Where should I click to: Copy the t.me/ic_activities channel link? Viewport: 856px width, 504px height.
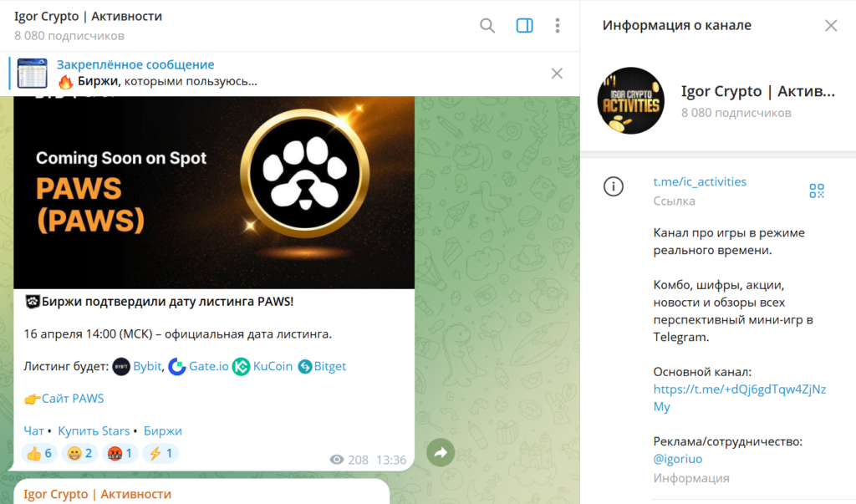(700, 182)
